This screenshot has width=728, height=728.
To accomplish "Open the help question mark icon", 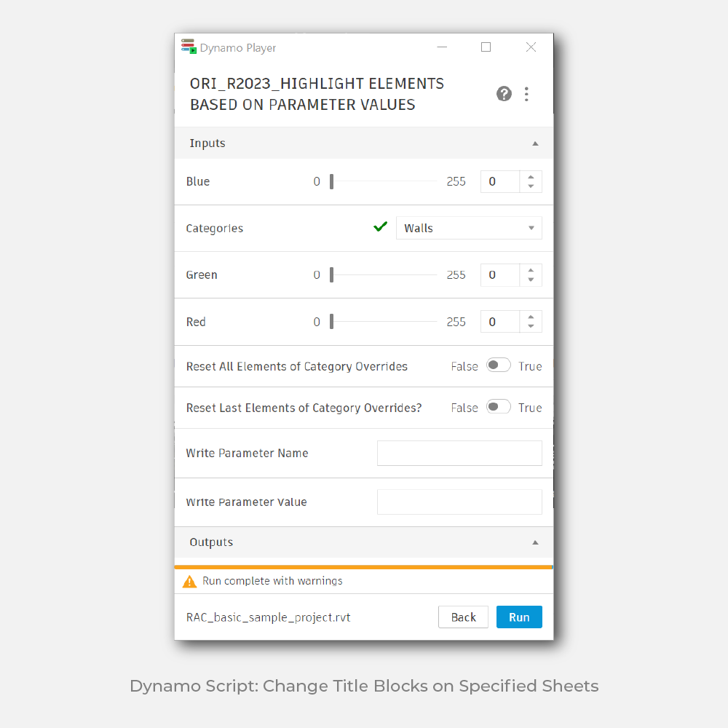I will coord(504,94).
